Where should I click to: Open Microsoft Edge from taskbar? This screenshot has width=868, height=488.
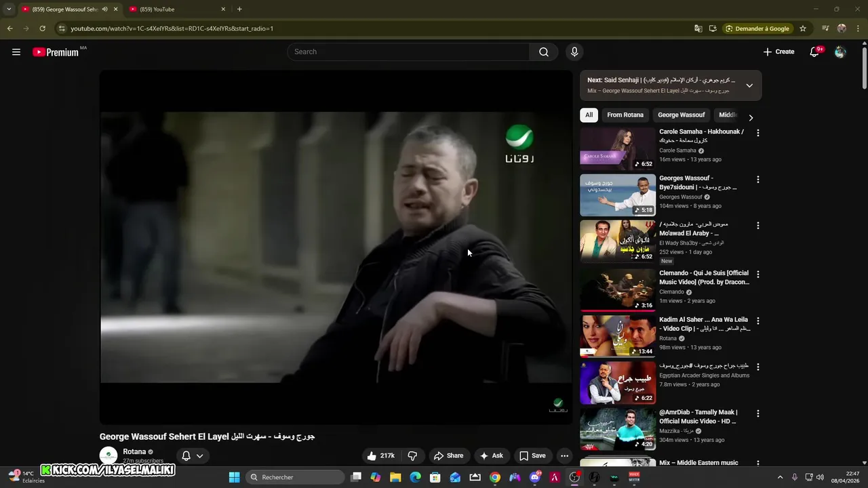point(415,477)
